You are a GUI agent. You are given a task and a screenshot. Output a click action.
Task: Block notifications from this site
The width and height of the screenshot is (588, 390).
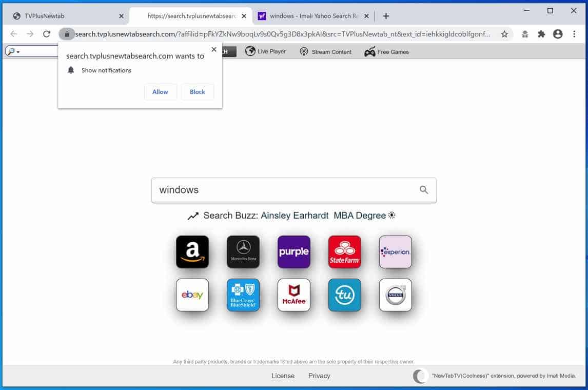click(x=197, y=92)
